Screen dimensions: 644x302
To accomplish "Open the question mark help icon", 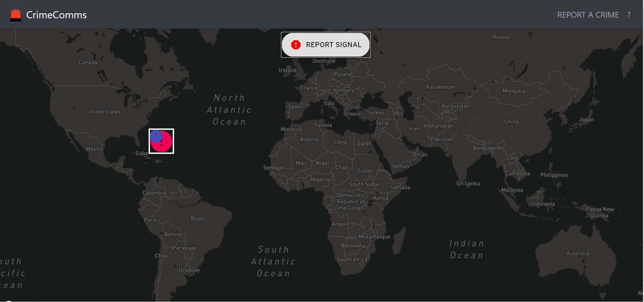I will click(x=629, y=15).
